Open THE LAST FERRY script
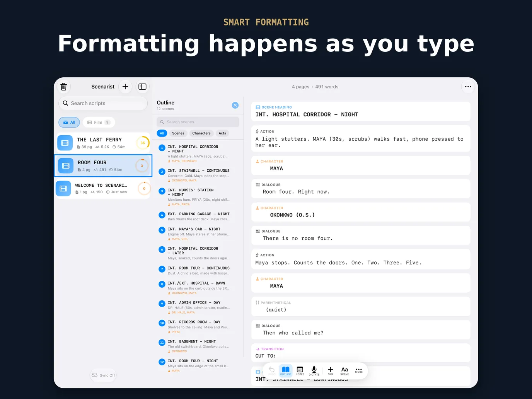Screen dimensions: 532x399 tap(103, 143)
